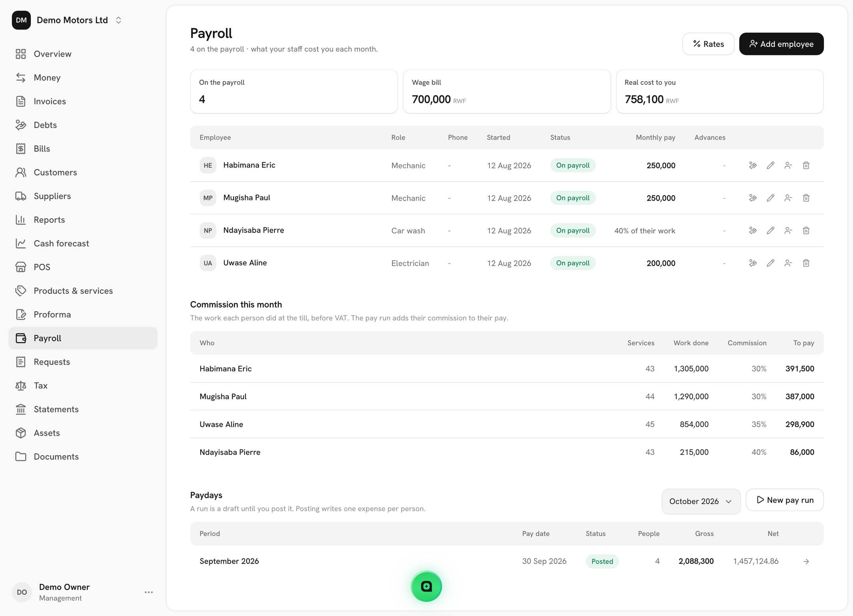
Task: Open Products & services
Action: coord(83,291)
